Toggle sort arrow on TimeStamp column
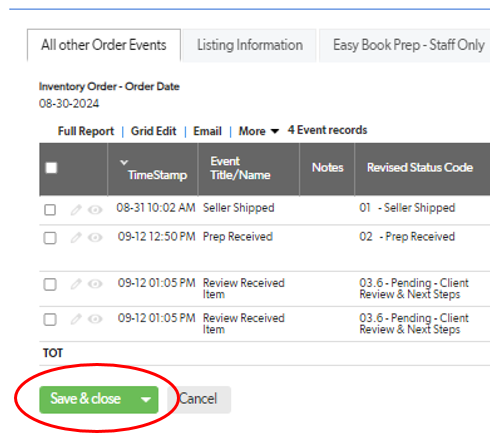Screen dimensions: 490x441 click(124, 162)
